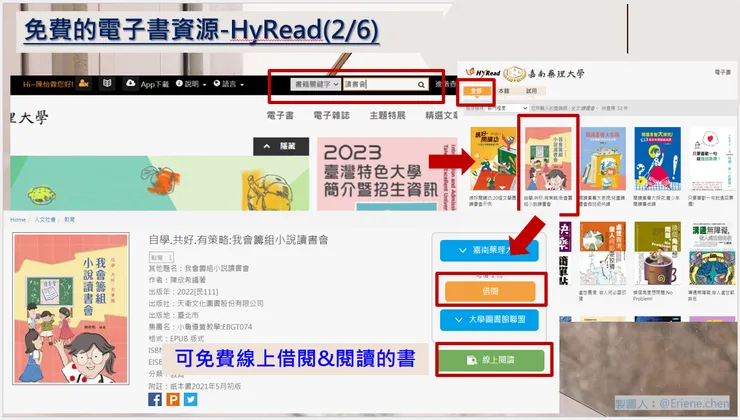The height and width of the screenshot is (420, 740).
Task: Click the 格式 EPUB format row
Action: [176, 338]
